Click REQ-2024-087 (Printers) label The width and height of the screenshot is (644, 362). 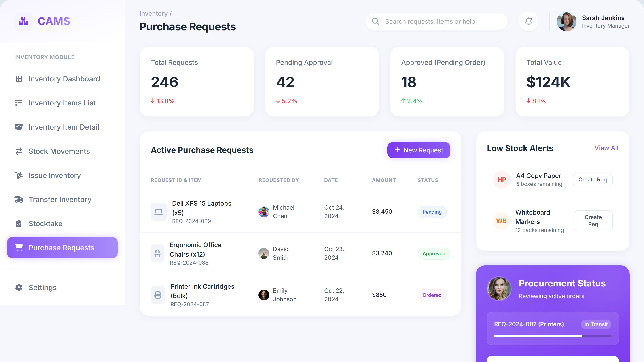tap(529, 324)
